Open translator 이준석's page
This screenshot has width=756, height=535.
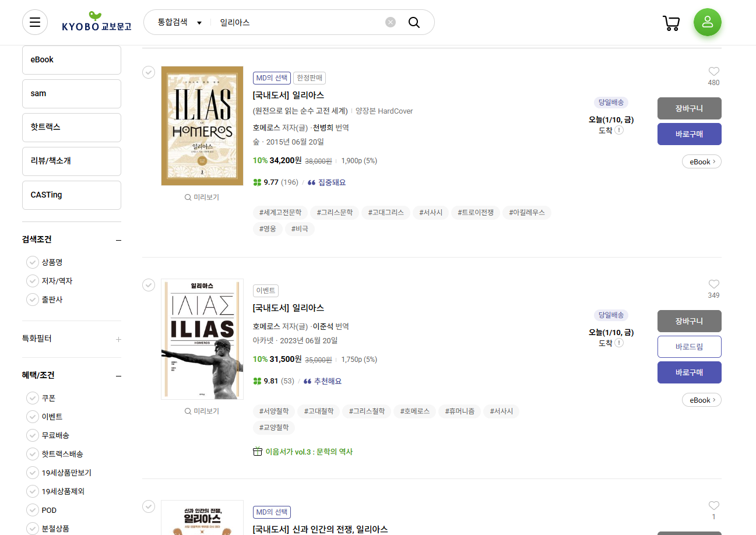click(323, 326)
